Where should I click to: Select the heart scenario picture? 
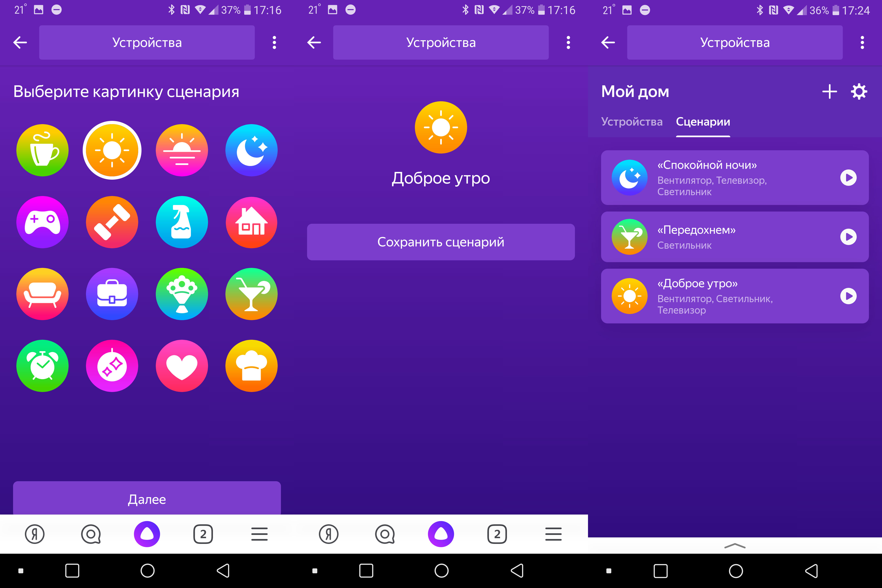coord(182,366)
